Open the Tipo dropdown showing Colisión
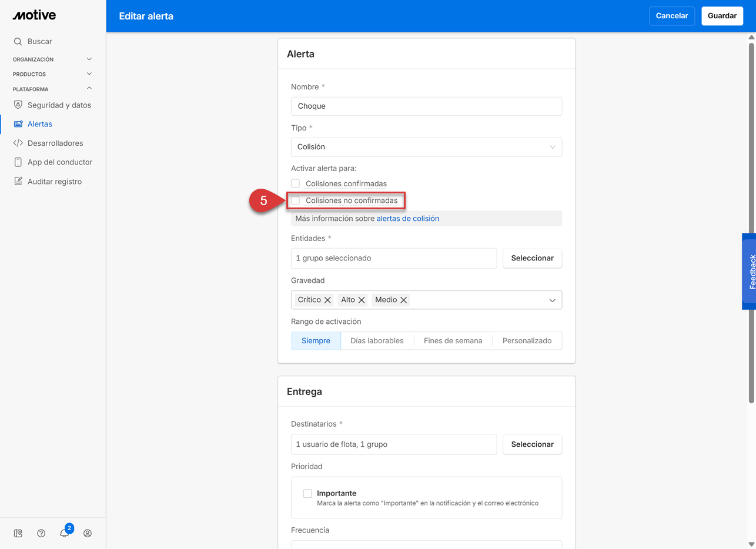Viewport: 756px width, 549px height. 426,147
